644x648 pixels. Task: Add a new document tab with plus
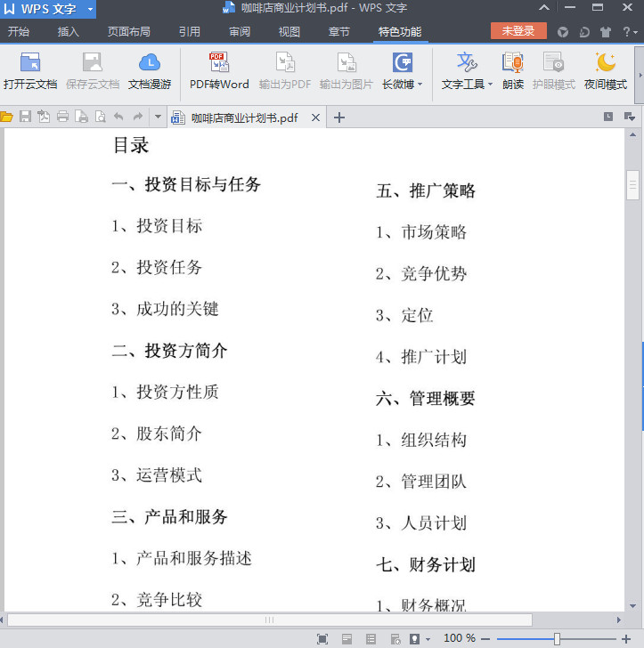339,117
